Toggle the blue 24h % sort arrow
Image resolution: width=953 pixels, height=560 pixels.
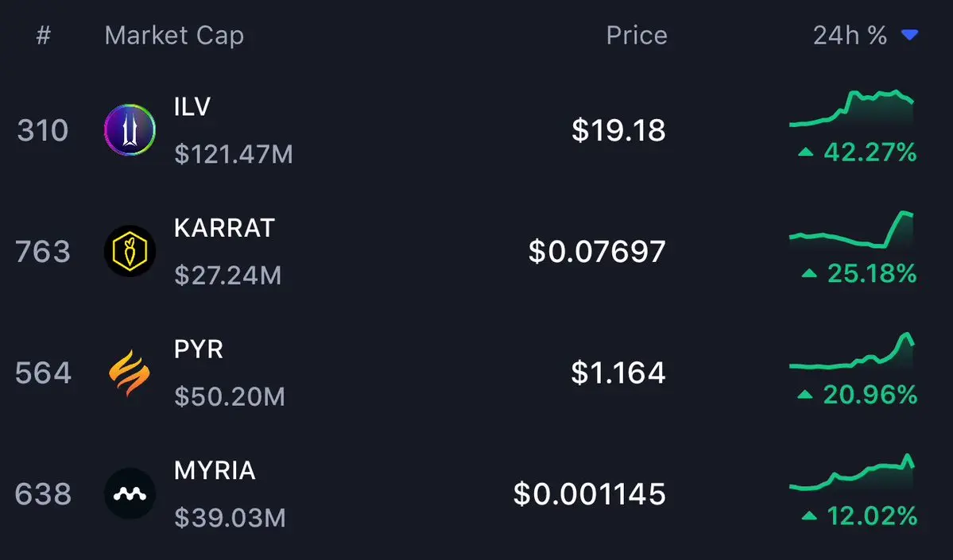tap(909, 35)
